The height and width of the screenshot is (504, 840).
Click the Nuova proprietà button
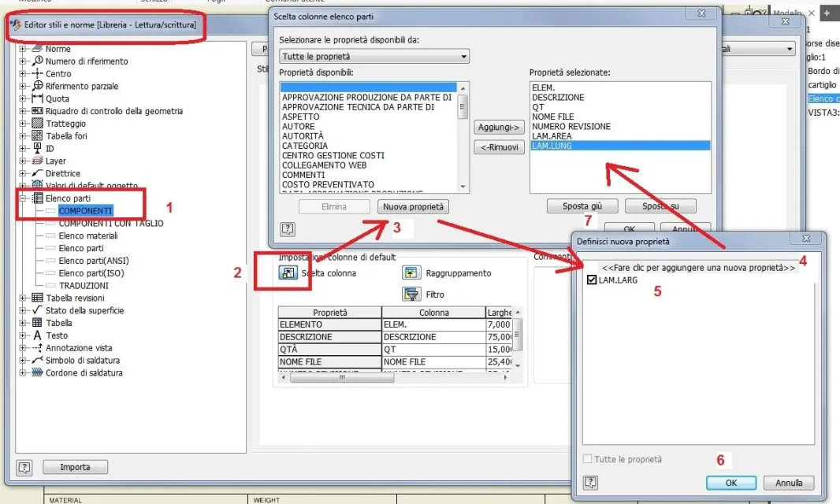pos(413,207)
